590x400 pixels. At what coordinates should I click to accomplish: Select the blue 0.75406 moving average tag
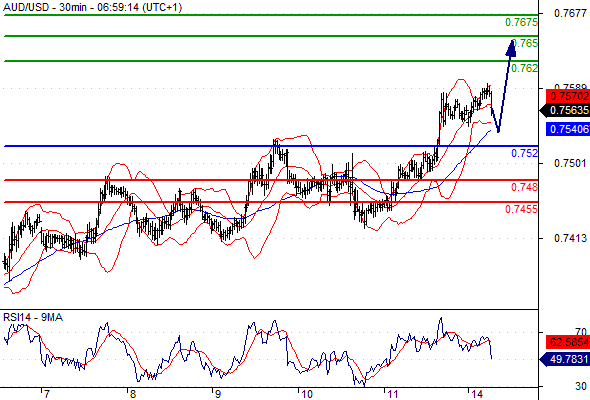click(568, 129)
